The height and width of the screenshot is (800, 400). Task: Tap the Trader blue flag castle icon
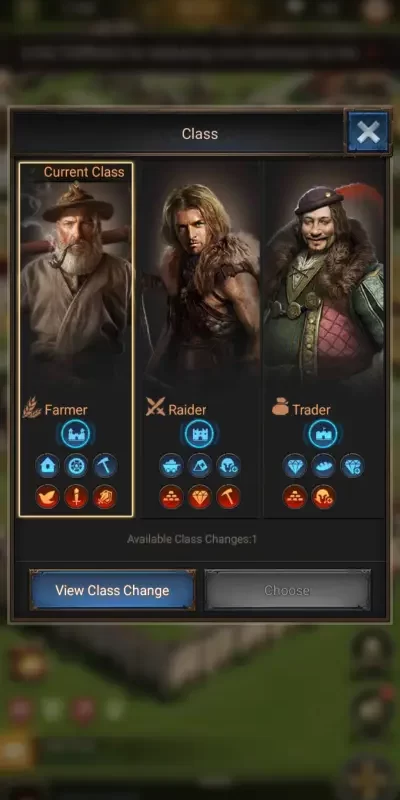tap(323, 434)
